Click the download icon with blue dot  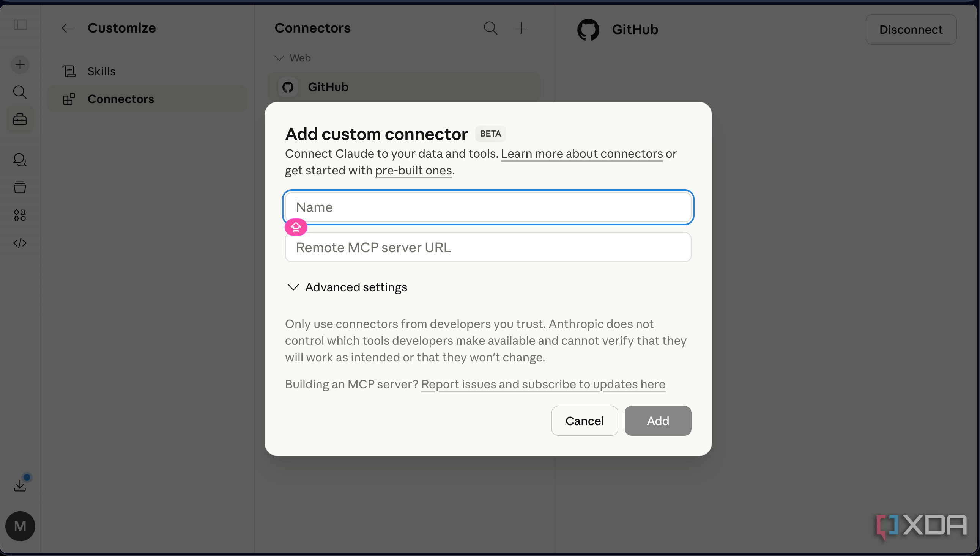click(x=20, y=484)
